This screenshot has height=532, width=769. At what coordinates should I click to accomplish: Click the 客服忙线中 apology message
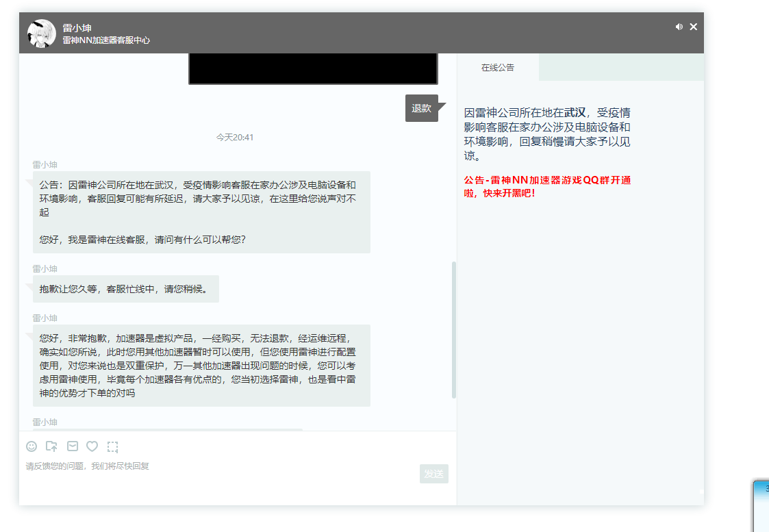(x=125, y=289)
